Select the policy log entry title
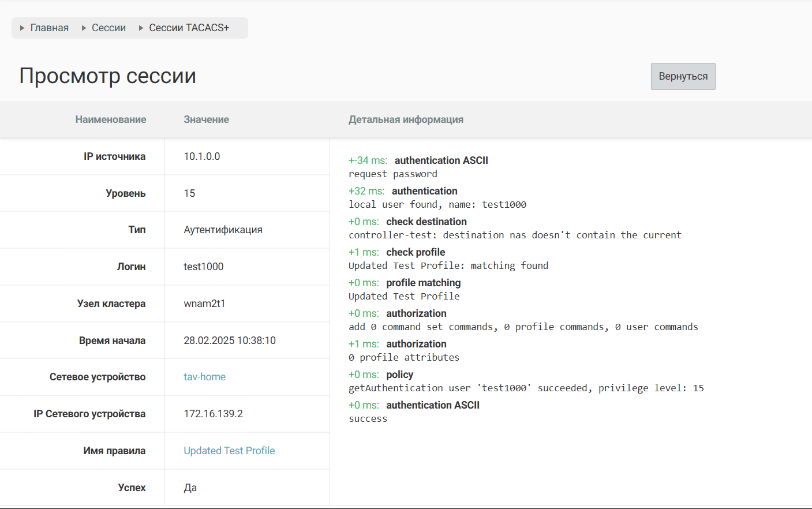The image size is (812, 509). pyautogui.click(x=399, y=375)
